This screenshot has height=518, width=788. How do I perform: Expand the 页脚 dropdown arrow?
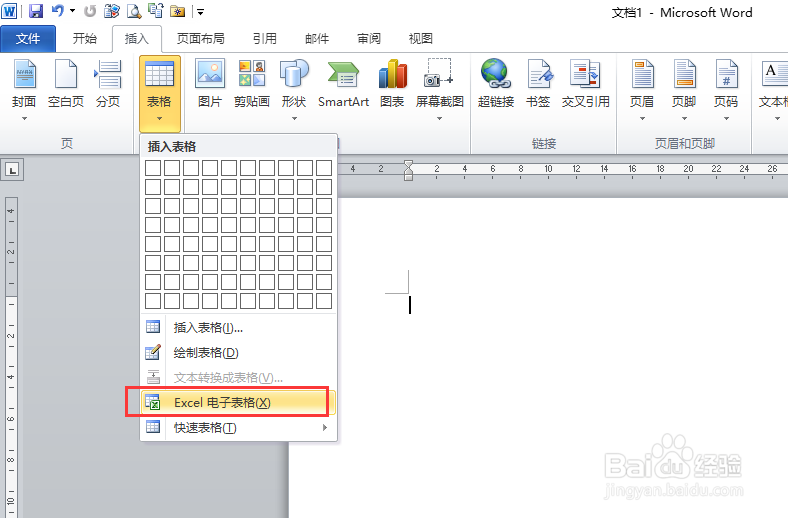point(684,119)
